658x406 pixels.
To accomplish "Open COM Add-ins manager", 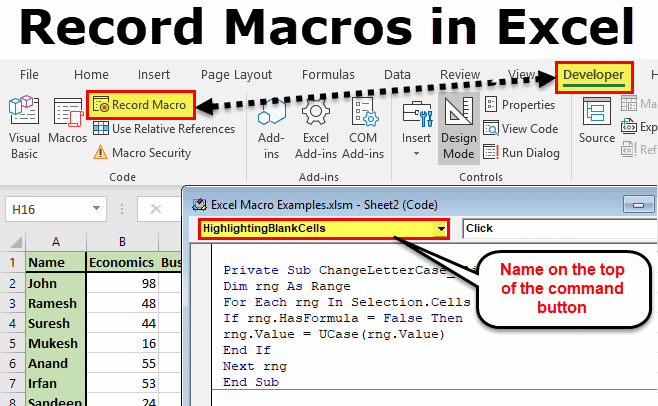I will 363,128.
